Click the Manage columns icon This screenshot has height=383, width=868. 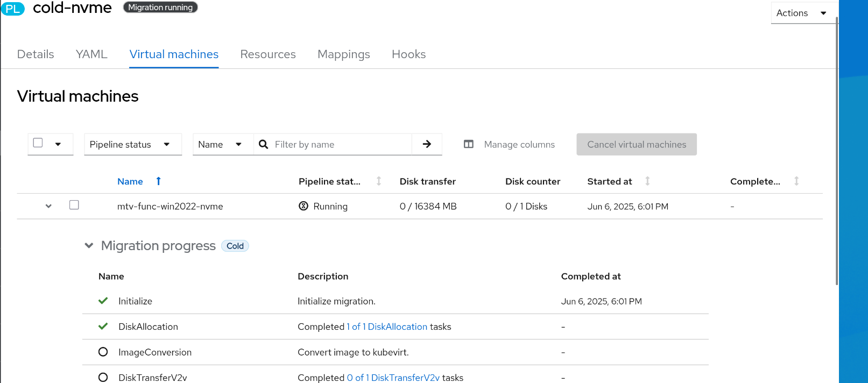click(x=469, y=144)
